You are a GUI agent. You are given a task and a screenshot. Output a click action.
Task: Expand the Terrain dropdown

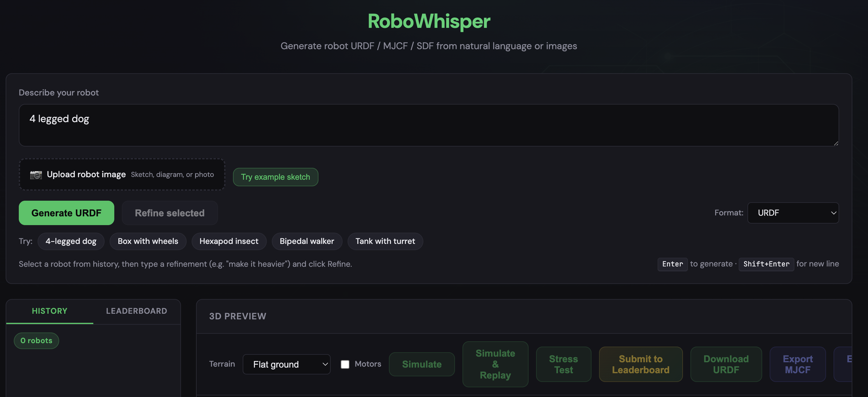pos(286,364)
